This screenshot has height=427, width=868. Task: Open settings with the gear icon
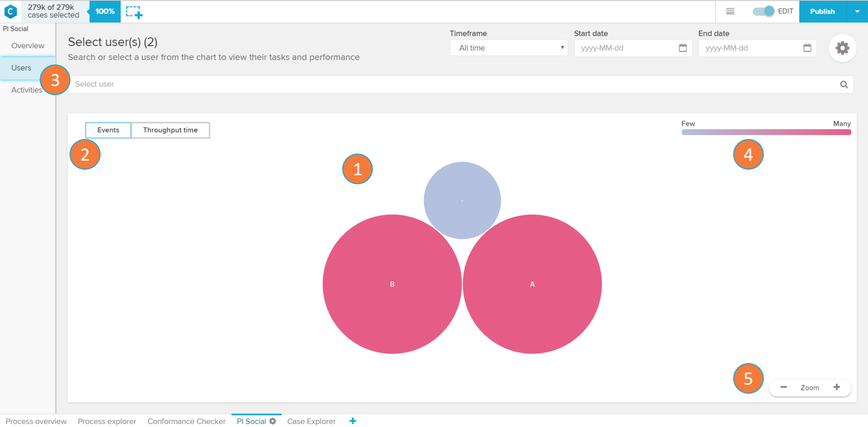pyautogui.click(x=842, y=48)
